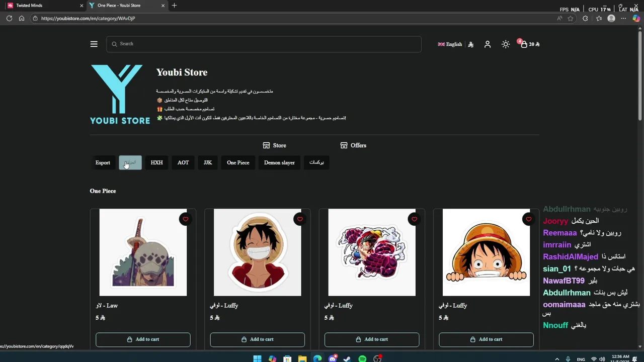The width and height of the screenshot is (644, 362).
Task: Show hidden system tray icons chevron
Action: pyautogui.click(x=556, y=359)
